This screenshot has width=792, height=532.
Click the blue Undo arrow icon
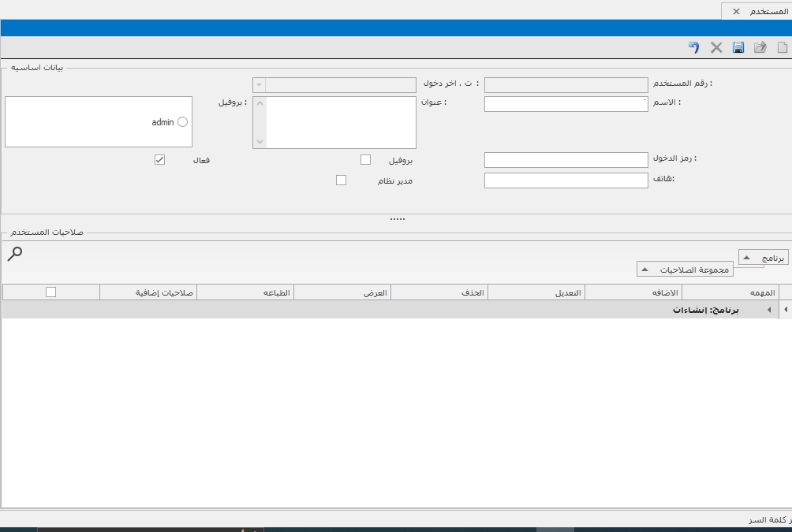coord(693,48)
